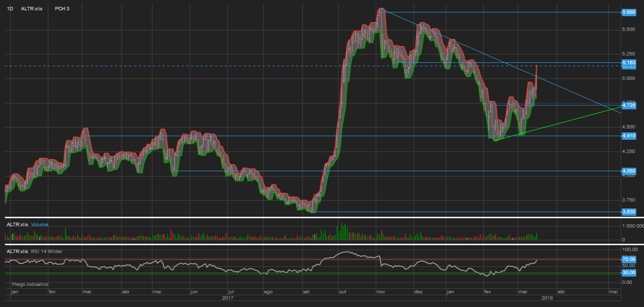Select the 4,410 support price tag
This screenshot has width=644, height=307.
(x=628, y=136)
